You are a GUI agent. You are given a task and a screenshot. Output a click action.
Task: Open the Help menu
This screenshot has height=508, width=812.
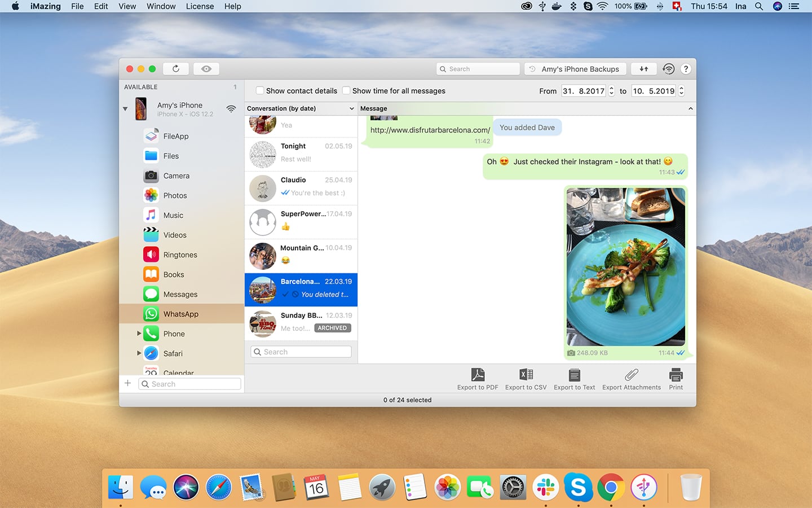pyautogui.click(x=232, y=6)
